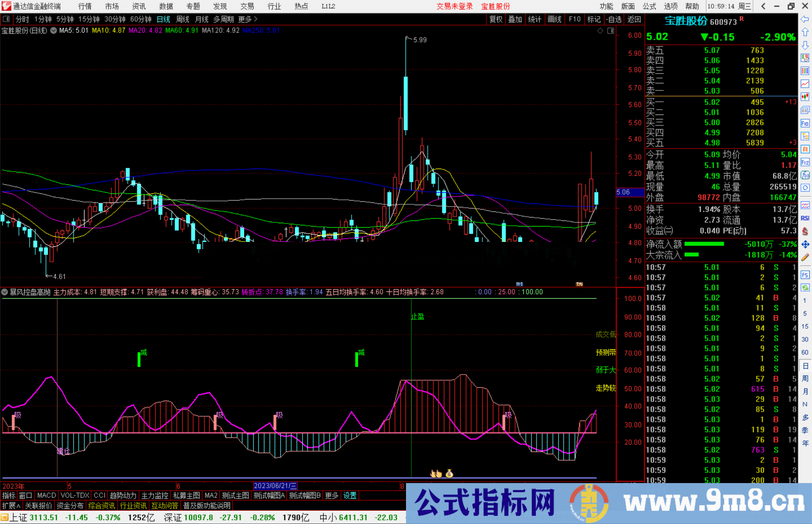Toggle the panel icon left of 分时
Viewport: 812px width, 524px height.
point(6,19)
